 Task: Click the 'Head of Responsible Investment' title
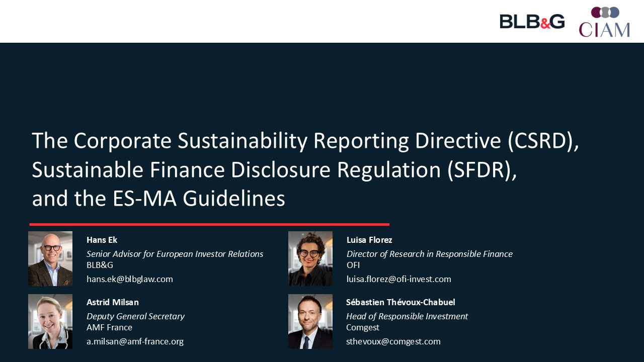click(x=407, y=316)
